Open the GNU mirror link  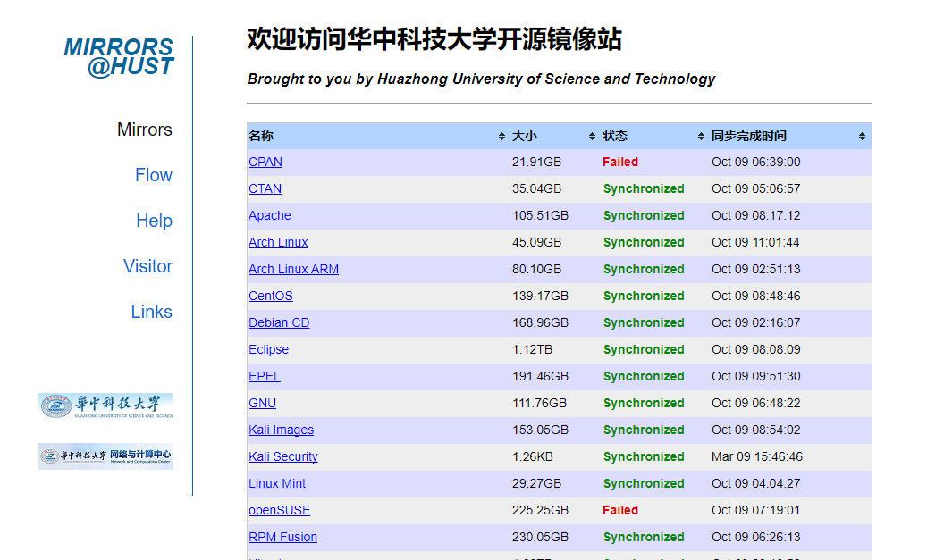262,403
